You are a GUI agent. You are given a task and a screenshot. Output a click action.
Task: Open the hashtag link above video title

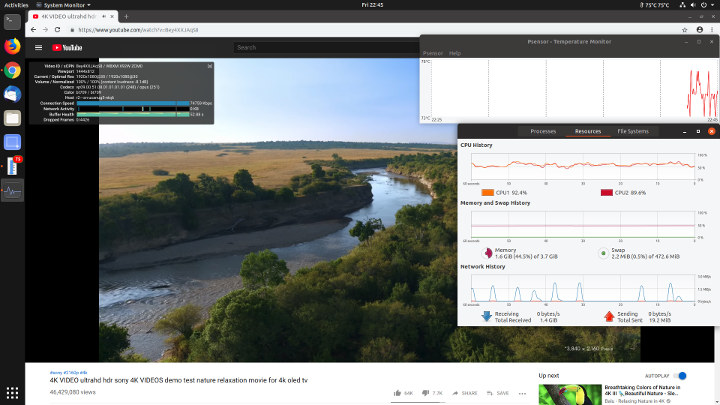[x=68, y=372]
